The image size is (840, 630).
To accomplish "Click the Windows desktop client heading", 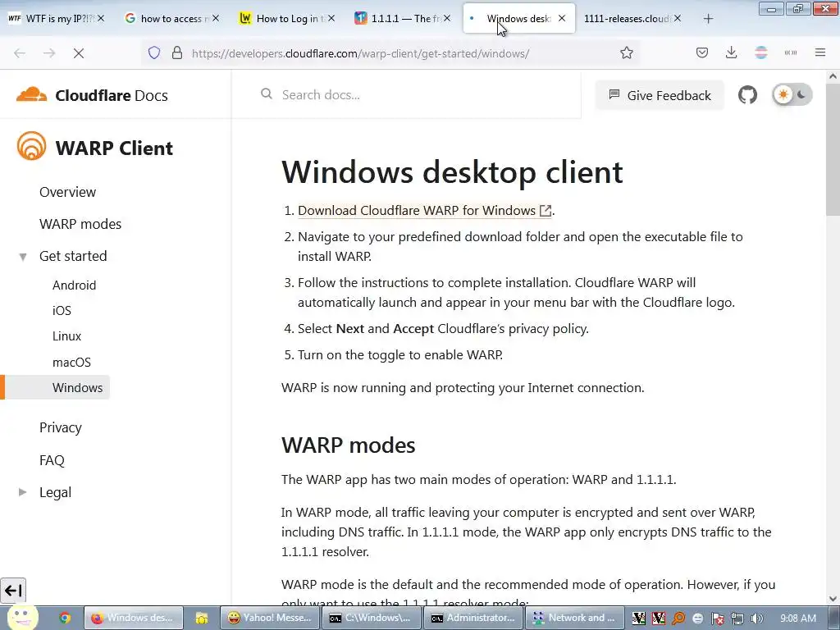I will (452, 172).
